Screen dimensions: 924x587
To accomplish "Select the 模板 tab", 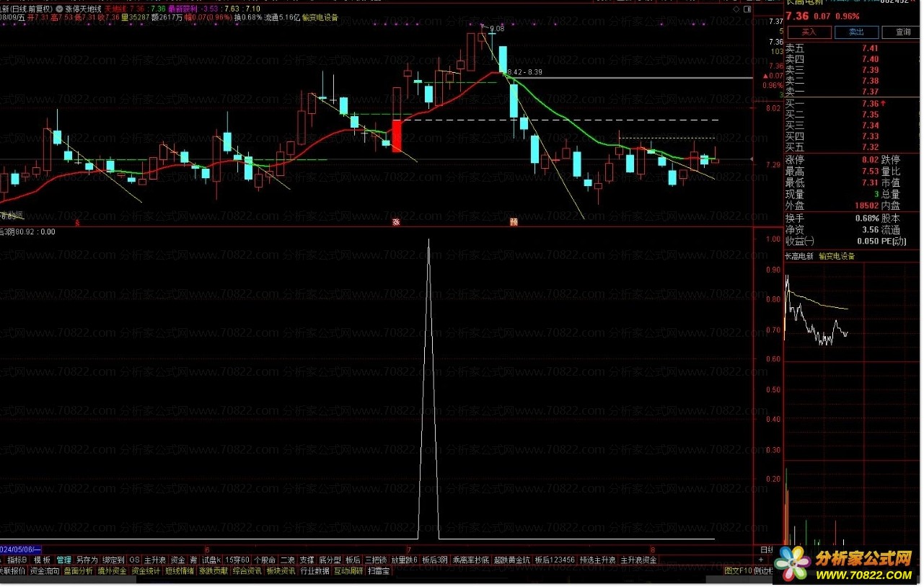I will 42,560.
